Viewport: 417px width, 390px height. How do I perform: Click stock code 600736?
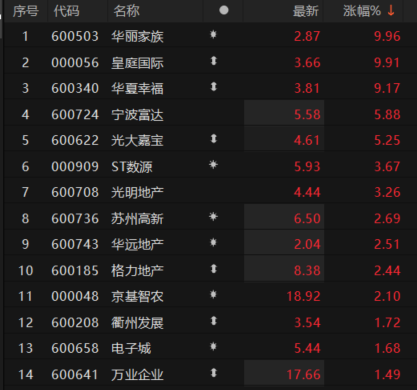pos(75,219)
